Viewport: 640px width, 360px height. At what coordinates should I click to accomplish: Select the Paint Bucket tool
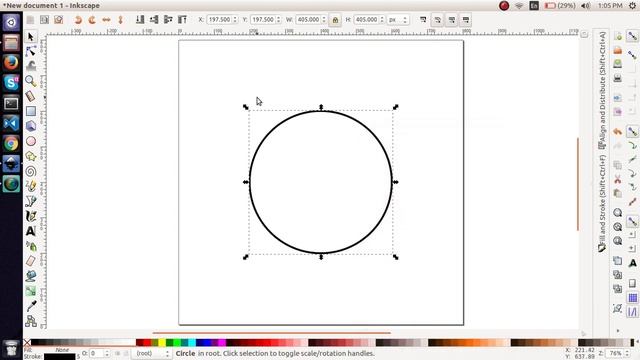click(31, 276)
